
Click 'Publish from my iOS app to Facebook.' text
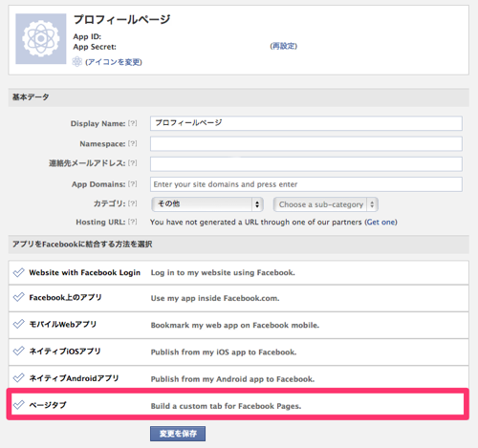224,352
